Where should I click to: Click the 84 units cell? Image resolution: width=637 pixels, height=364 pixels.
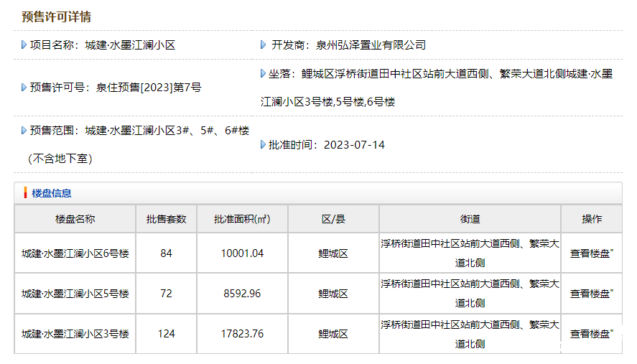click(x=166, y=253)
